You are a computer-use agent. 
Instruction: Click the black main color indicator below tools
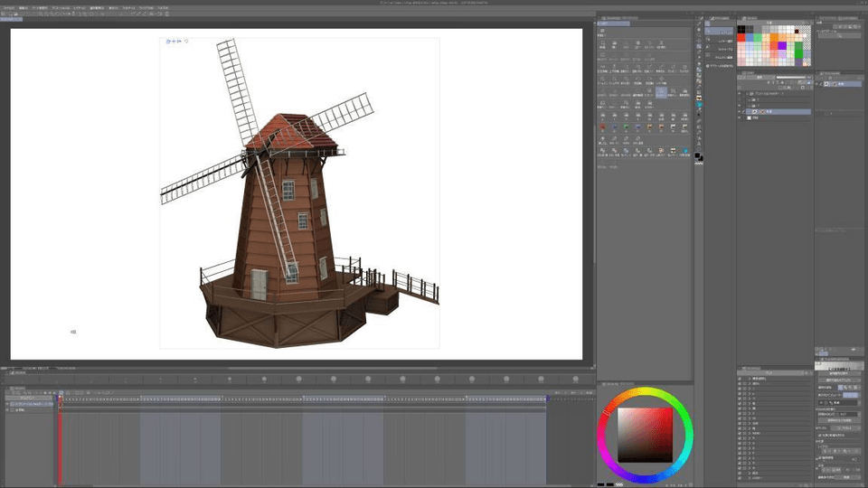pos(697,155)
